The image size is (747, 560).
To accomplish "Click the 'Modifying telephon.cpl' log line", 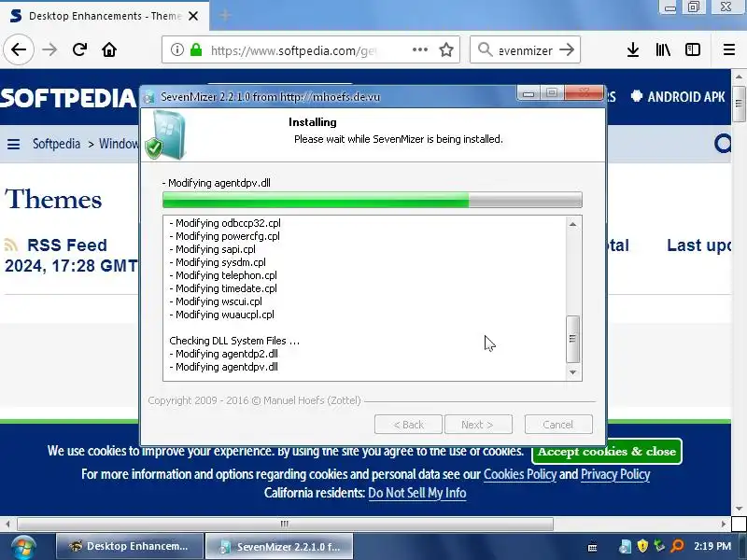I will (223, 275).
